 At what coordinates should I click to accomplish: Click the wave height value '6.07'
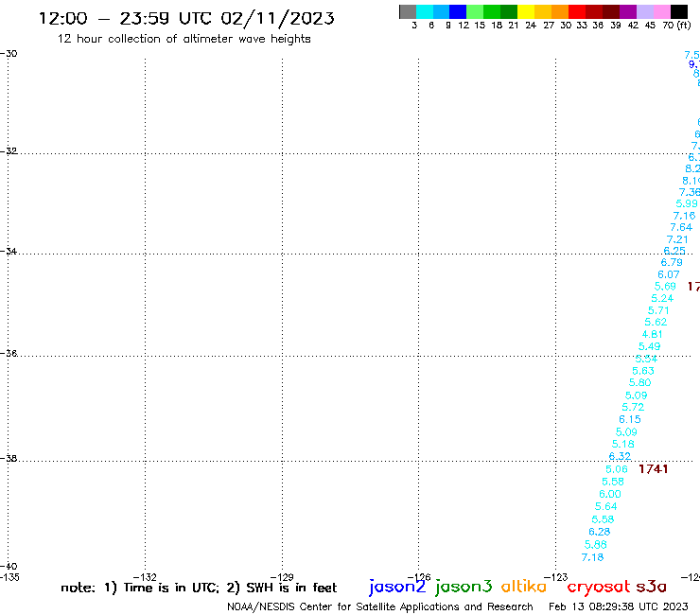pyautogui.click(x=668, y=274)
